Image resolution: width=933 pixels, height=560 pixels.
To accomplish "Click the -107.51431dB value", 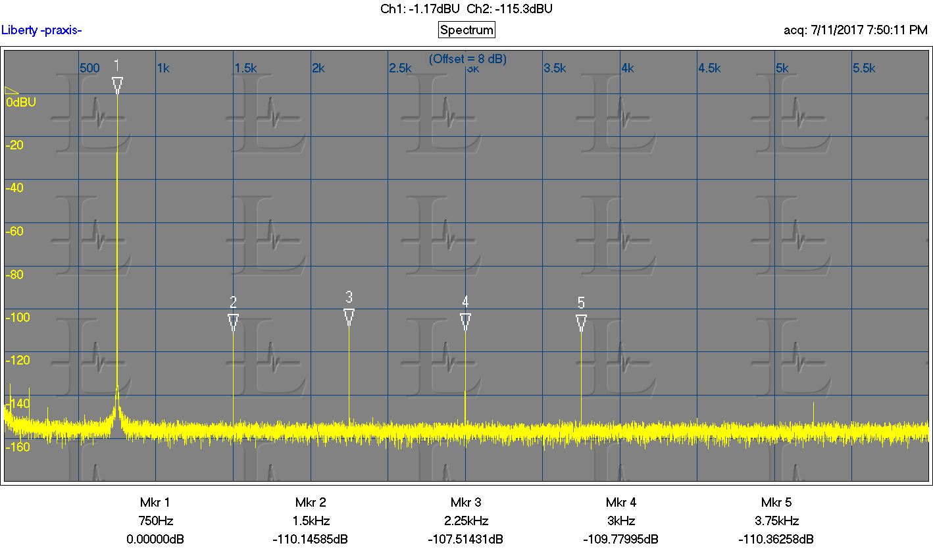I will 466,539.
